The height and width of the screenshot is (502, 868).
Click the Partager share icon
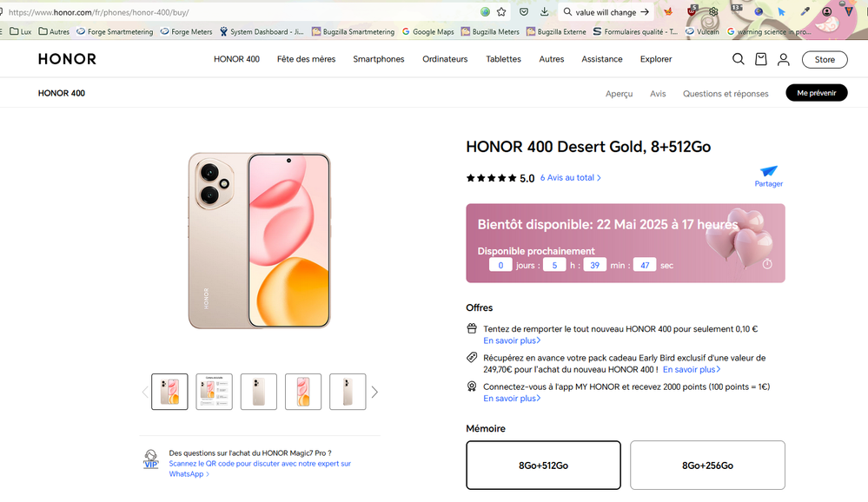pyautogui.click(x=768, y=172)
